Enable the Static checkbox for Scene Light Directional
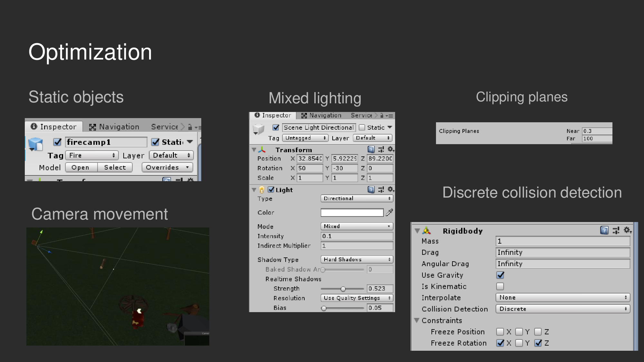 [362, 127]
